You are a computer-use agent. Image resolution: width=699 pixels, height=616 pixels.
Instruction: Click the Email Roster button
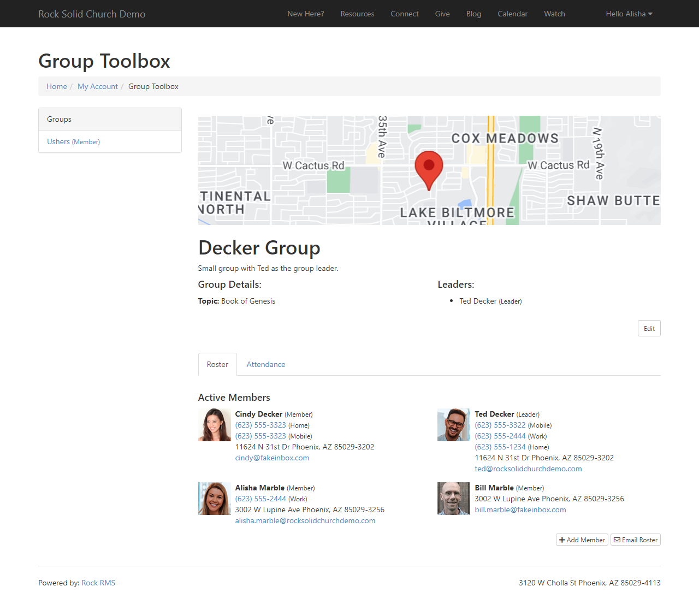tap(636, 540)
